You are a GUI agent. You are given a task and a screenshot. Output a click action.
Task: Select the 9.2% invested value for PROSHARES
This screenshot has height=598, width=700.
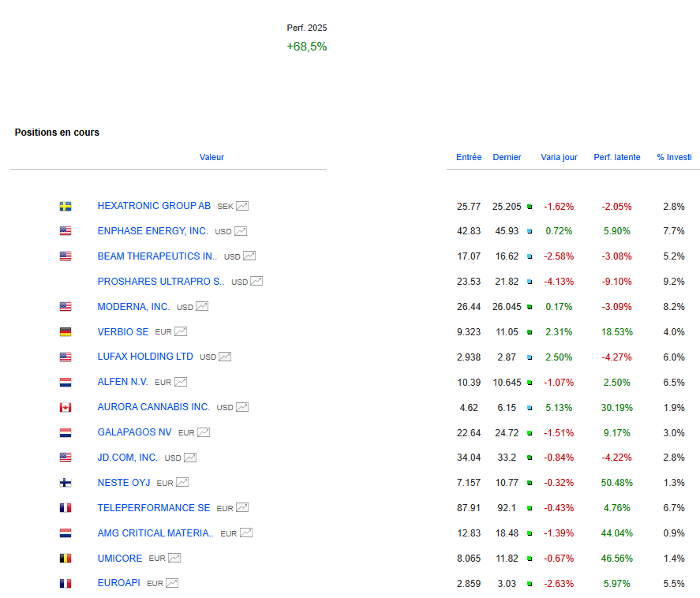(x=674, y=282)
